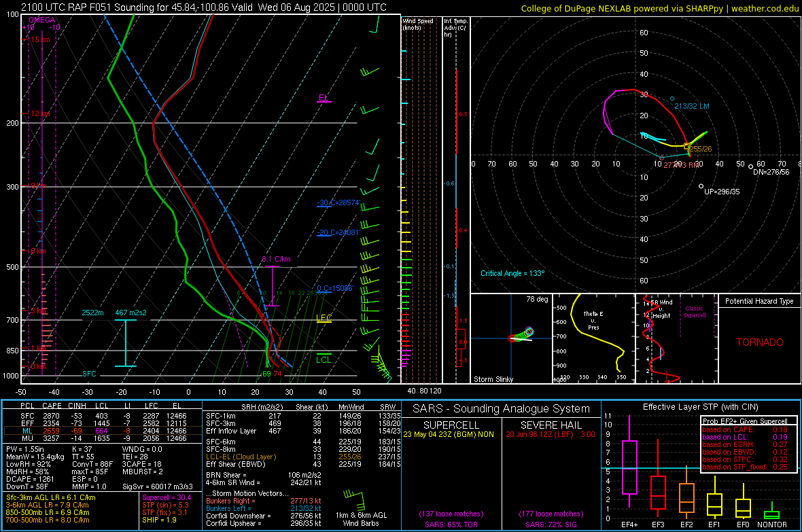The height and width of the screenshot is (532, 802).
Task: Click the sounding title with 45.84,-100.86 coordinates
Action: tap(204, 7)
